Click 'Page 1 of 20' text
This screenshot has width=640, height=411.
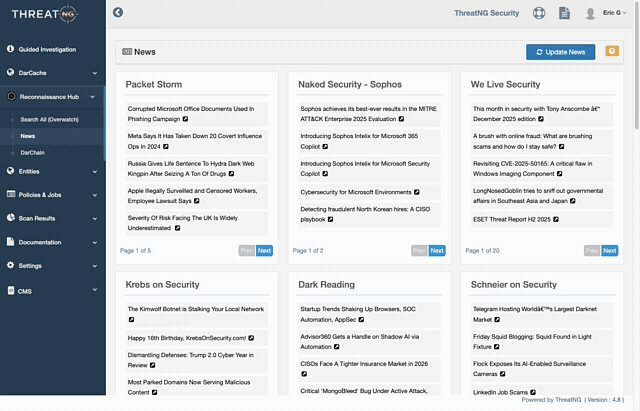tap(482, 251)
